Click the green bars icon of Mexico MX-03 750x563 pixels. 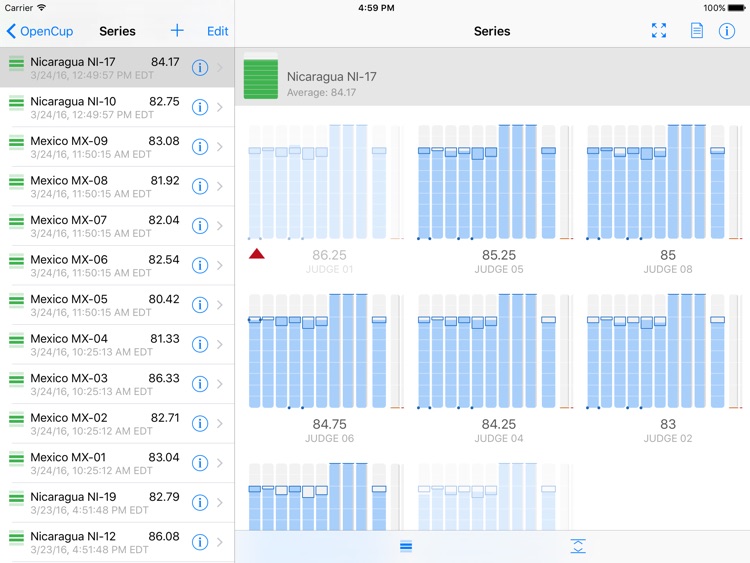point(16,379)
